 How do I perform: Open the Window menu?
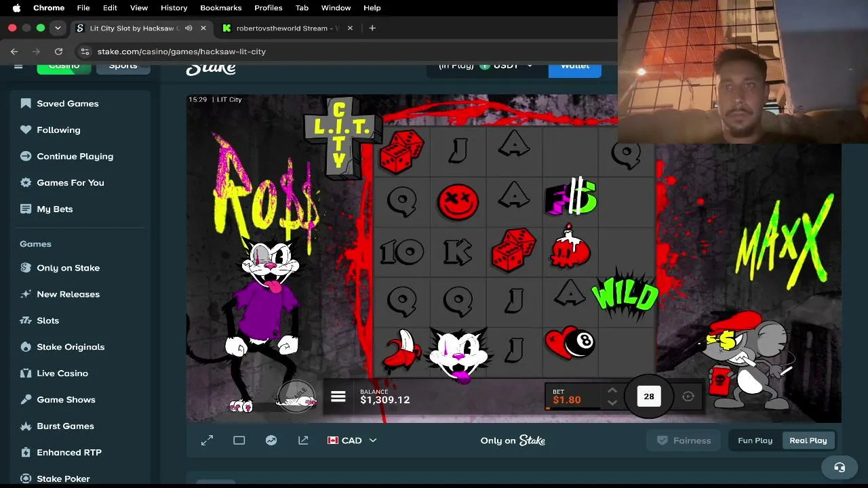pyautogui.click(x=336, y=7)
